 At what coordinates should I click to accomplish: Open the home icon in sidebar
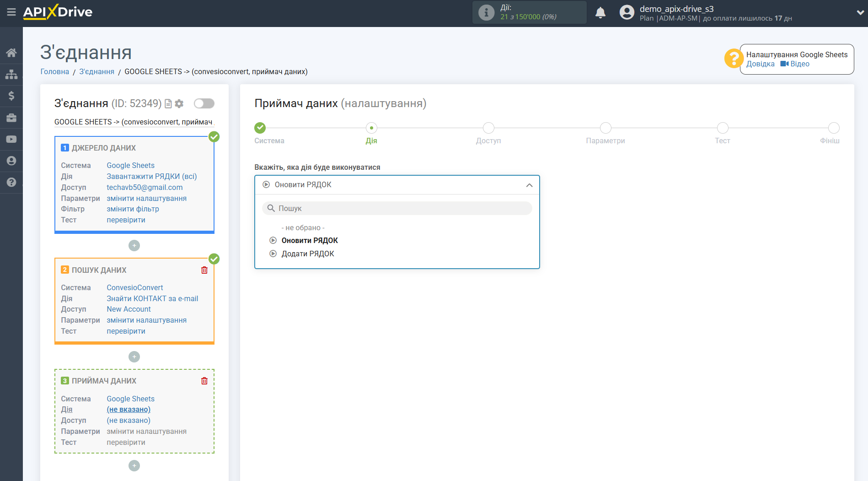[11, 53]
